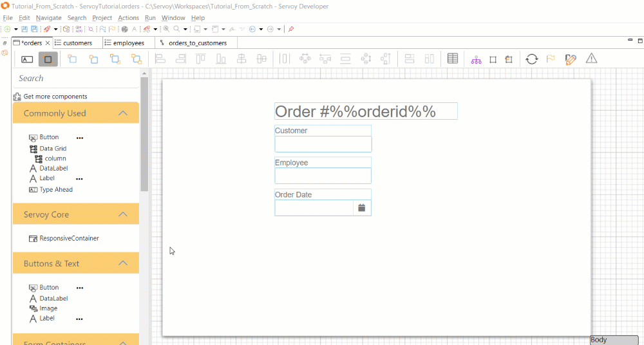Click the Customer input field on form
Image resolution: width=644 pixels, height=345 pixels.
point(323,144)
